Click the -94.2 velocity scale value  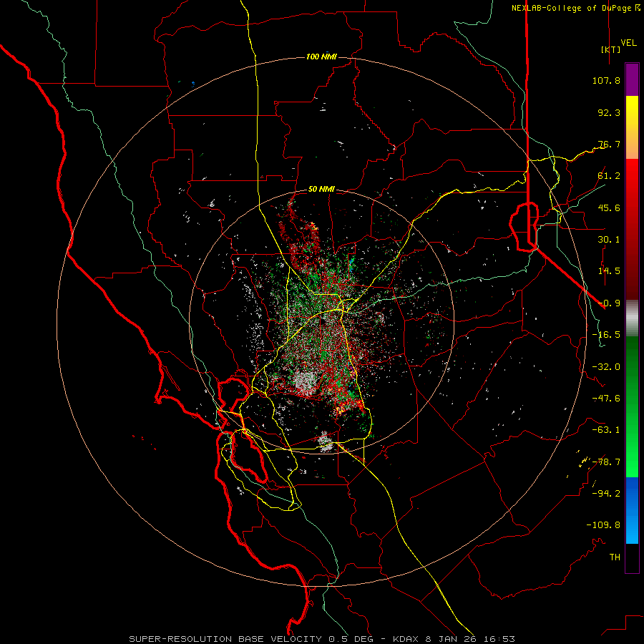point(606,494)
